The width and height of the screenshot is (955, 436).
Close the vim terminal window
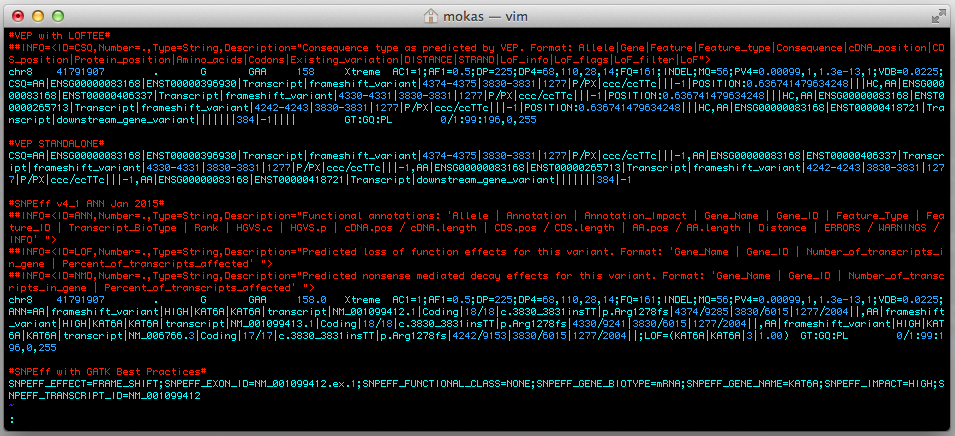point(18,16)
